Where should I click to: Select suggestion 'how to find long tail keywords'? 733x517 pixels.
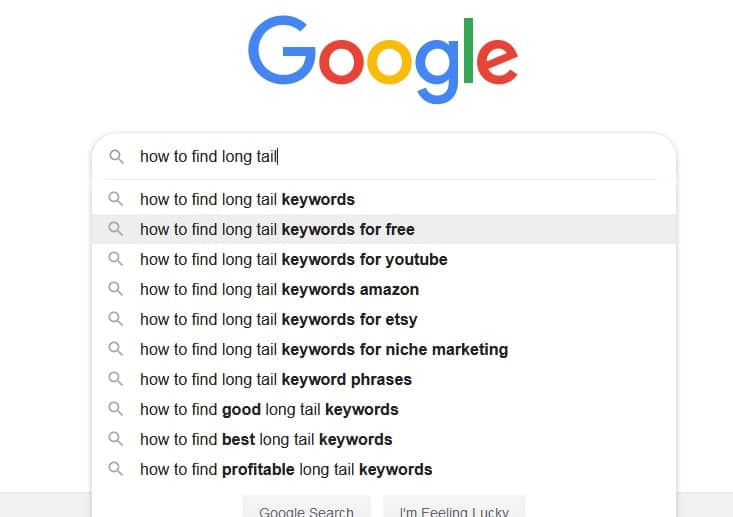(247, 199)
